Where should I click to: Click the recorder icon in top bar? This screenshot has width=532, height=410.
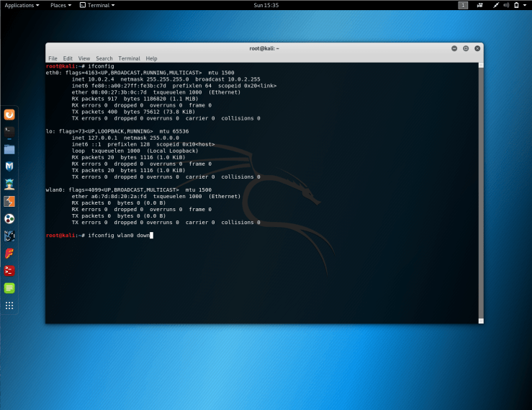tap(479, 5)
